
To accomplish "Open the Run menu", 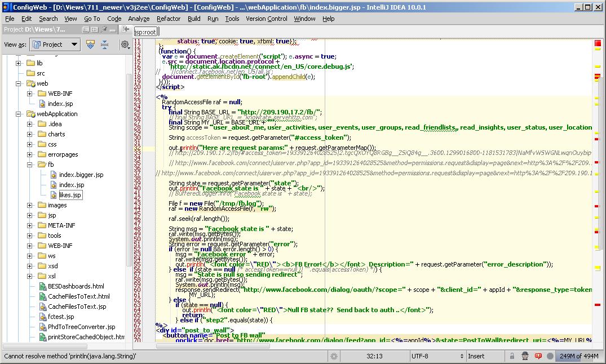I will click(x=213, y=19).
